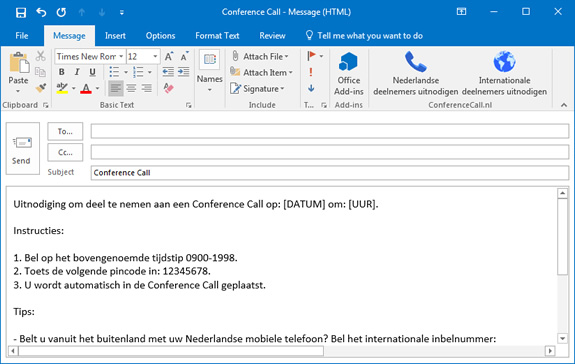Click vertical scrollbar down arrow

[562, 338]
